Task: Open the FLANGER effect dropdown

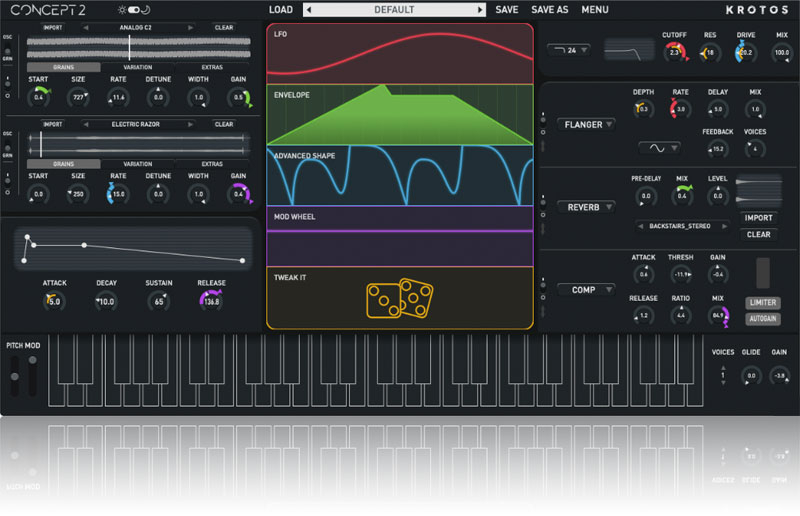Action: coord(587,125)
